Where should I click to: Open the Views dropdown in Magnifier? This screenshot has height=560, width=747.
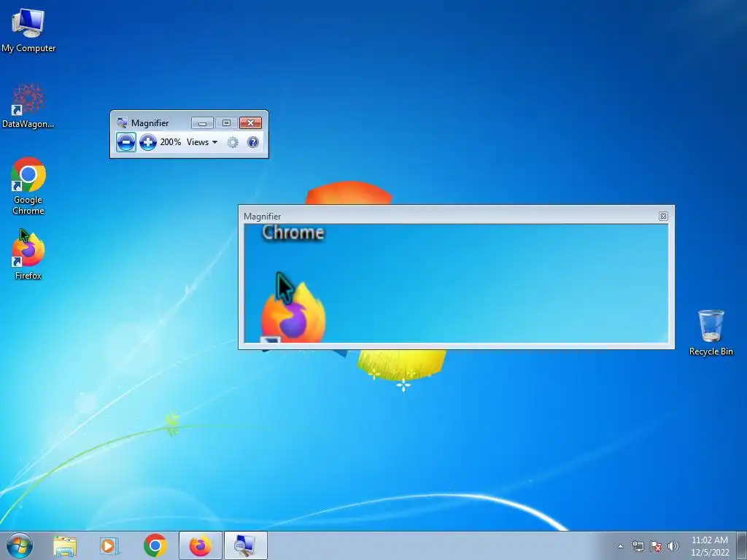point(202,142)
